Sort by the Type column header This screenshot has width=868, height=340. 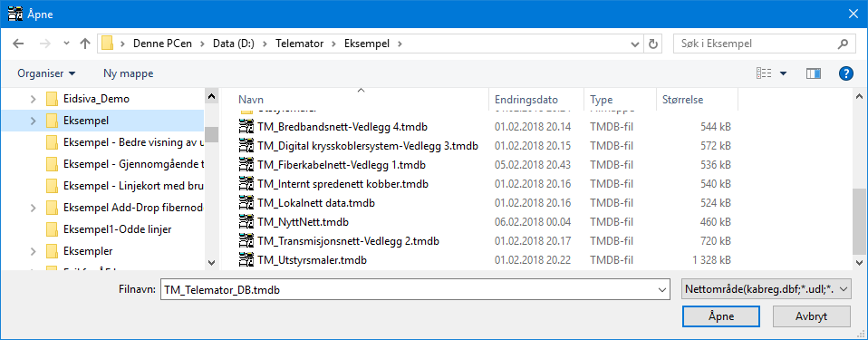pos(620,100)
